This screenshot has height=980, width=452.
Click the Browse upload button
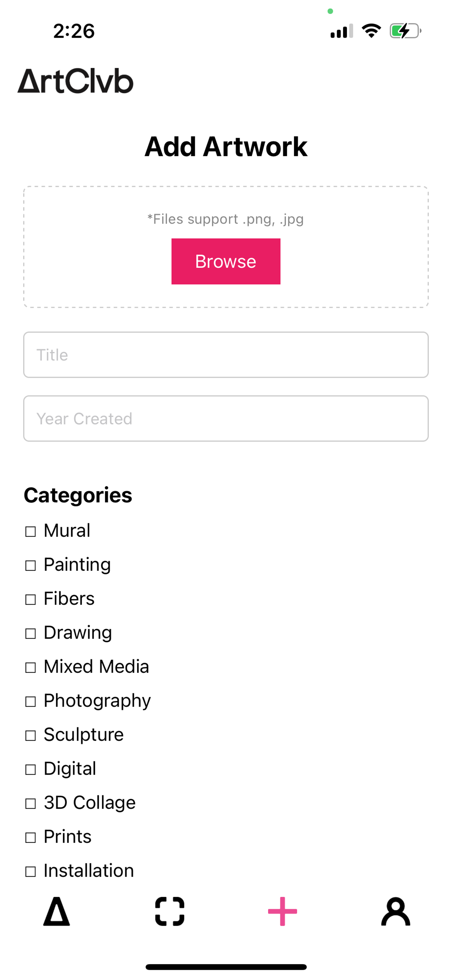(x=226, y=261)
